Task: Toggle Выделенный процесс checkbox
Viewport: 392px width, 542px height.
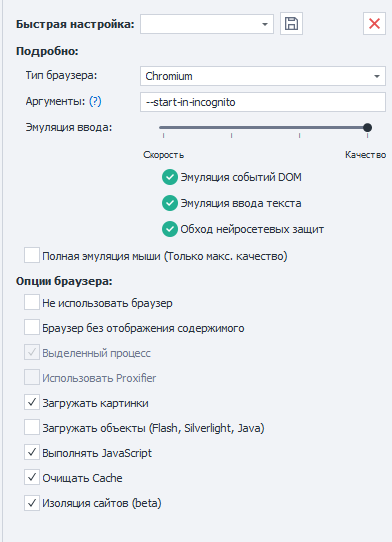Action: pyautogui.click(x=32, y=352)
